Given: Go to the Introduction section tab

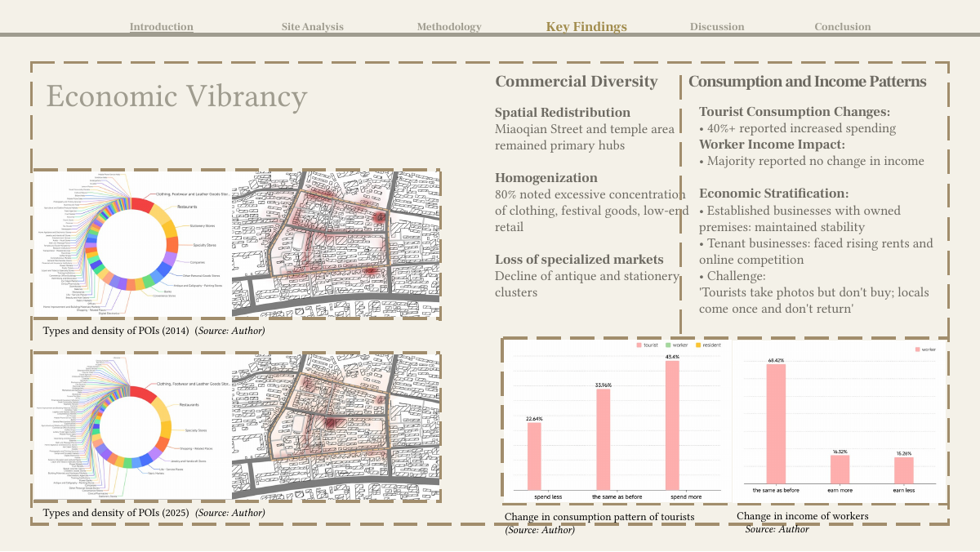Looking at the screenshot, I should pos(162,27).
